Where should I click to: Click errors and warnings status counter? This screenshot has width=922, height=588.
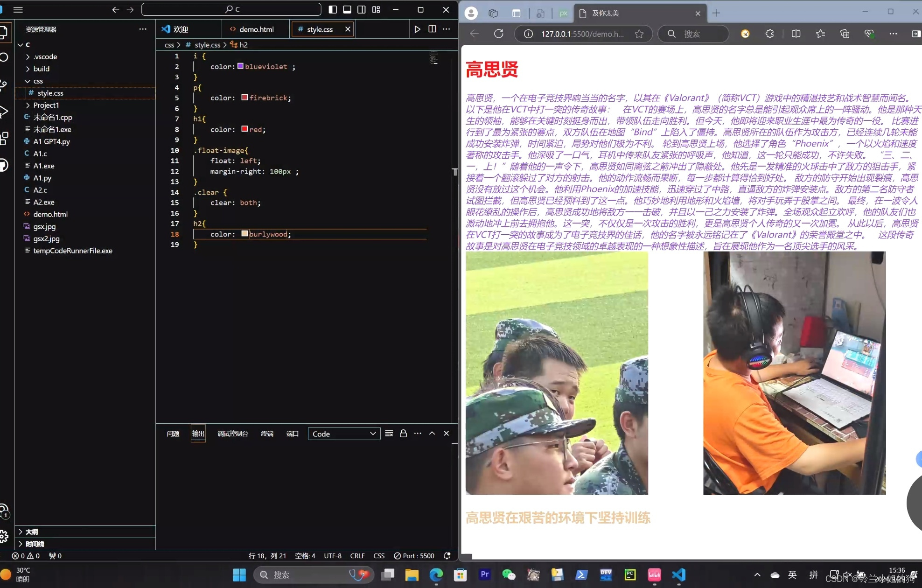coord(26,556)
